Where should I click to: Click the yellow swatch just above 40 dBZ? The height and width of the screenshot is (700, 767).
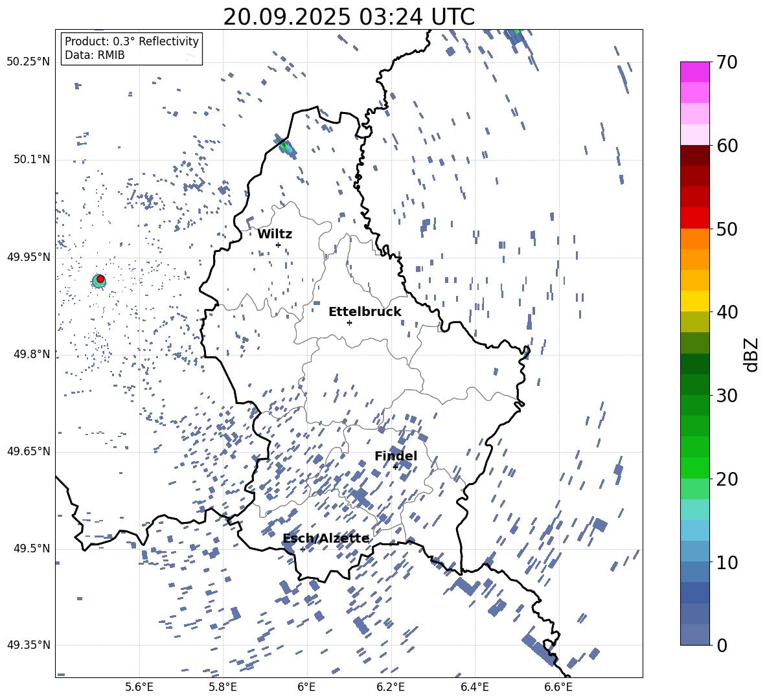point(694,301)
